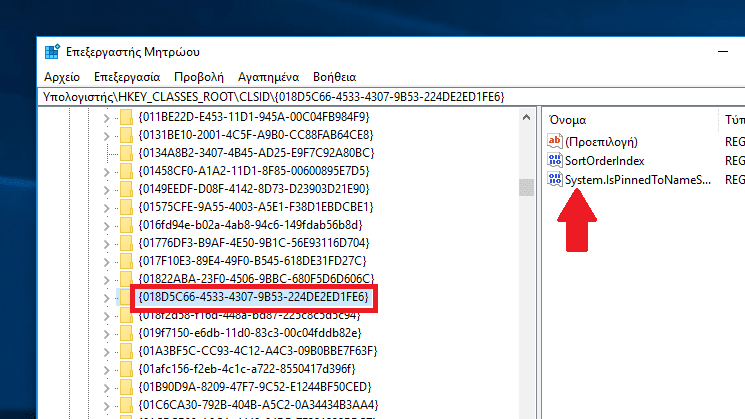745x419 pixels.
Task: Click folder icon of {016fd94e-b02a-4ab8-94c6-149fdab56b8d}
Action: [126, 225]
